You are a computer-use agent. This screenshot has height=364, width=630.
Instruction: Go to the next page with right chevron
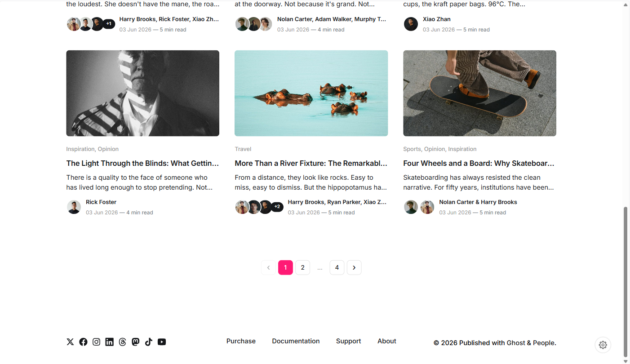click(x=354, y=267)
